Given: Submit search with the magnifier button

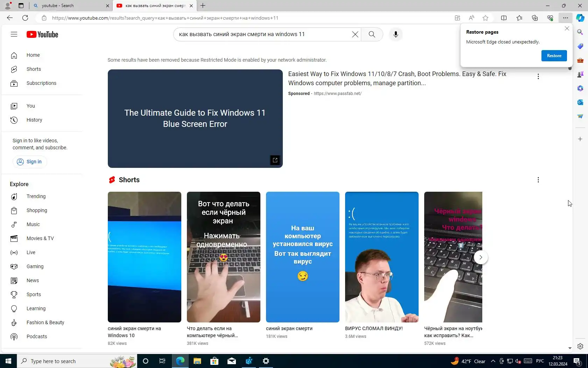Looking at the screenshot, I should [x=372, y=34].
